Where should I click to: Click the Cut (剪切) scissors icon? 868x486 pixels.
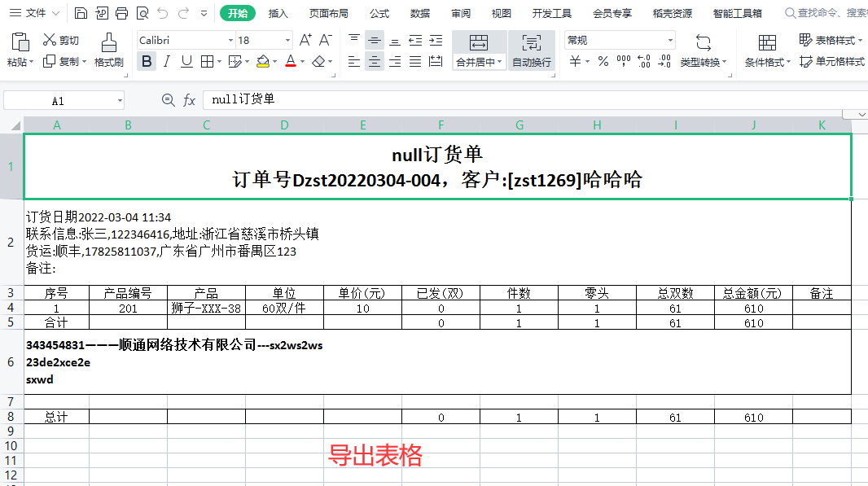[x=50, y=40]
